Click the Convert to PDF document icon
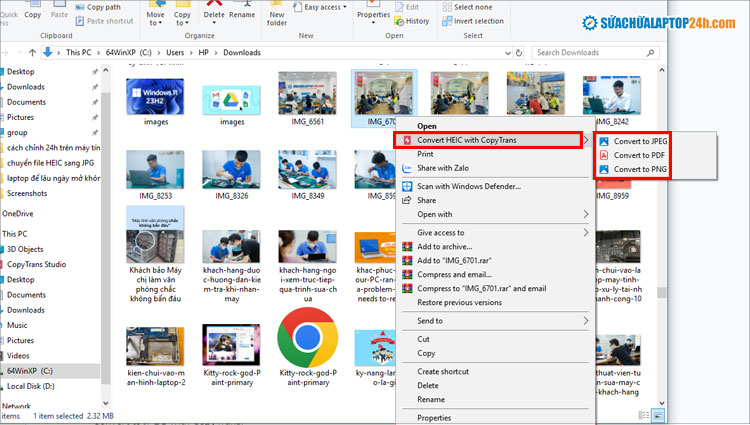The width and height of the screenshot is (750, 425). pos(604,155)
